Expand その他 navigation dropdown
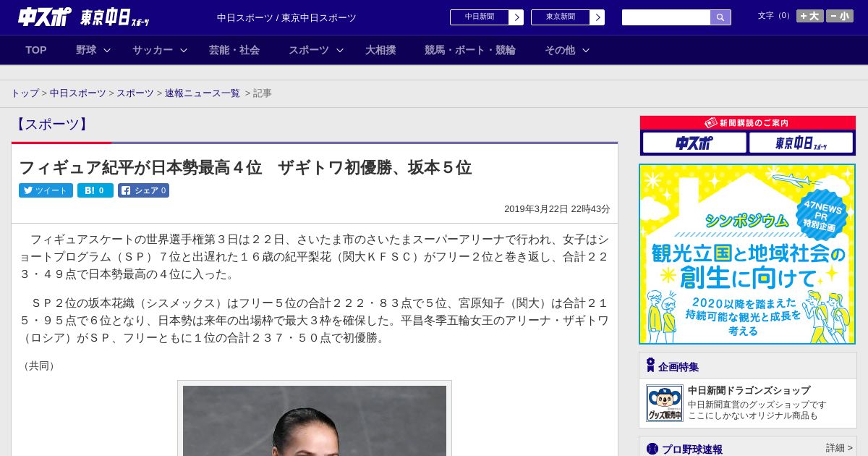Viewport: 868px width, 456px height. click(x=567, y=50)
